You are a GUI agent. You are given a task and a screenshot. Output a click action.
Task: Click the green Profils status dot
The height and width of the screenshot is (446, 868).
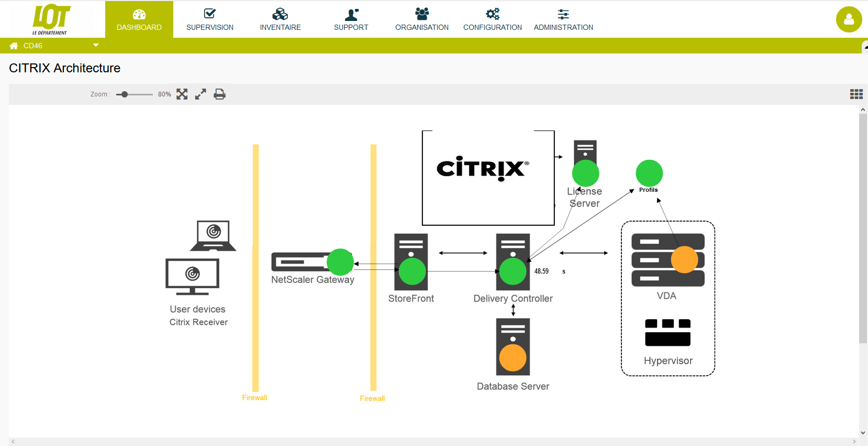(649, 173)
